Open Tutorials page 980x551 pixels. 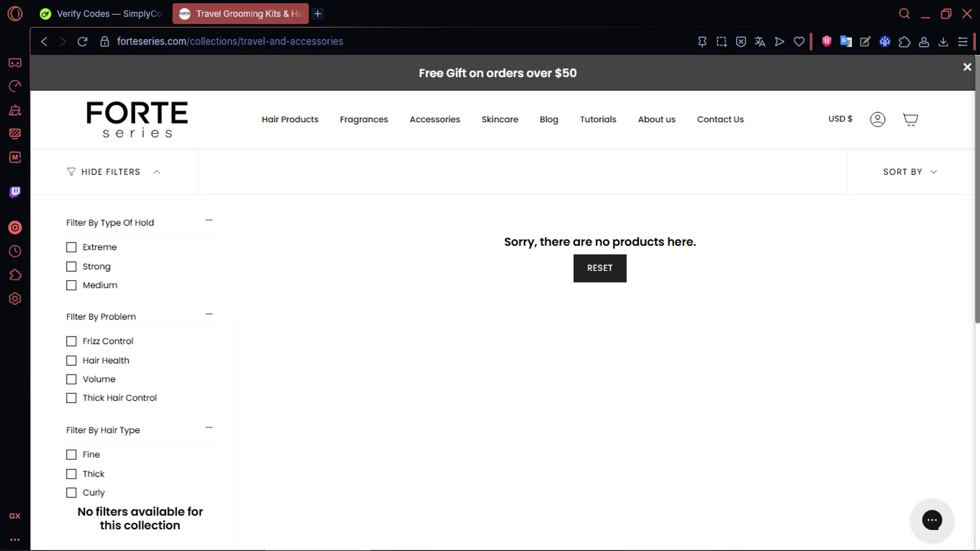(598, 120)
